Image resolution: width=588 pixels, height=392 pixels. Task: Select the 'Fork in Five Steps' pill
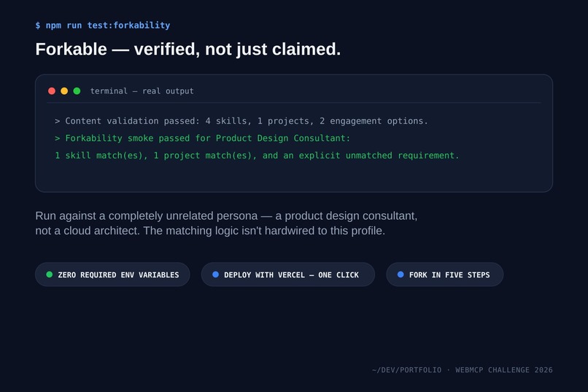click(445, 274)
